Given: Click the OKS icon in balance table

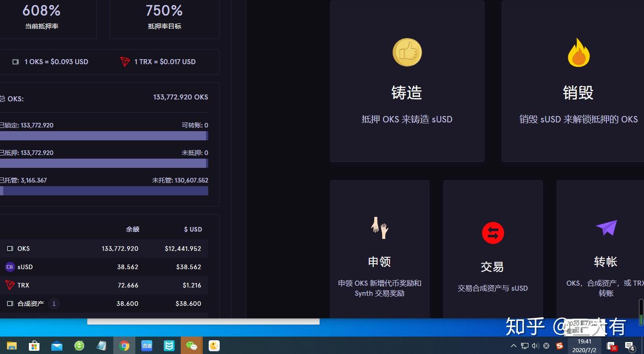Looking at the screenshot, I should (x=10, y=249).
